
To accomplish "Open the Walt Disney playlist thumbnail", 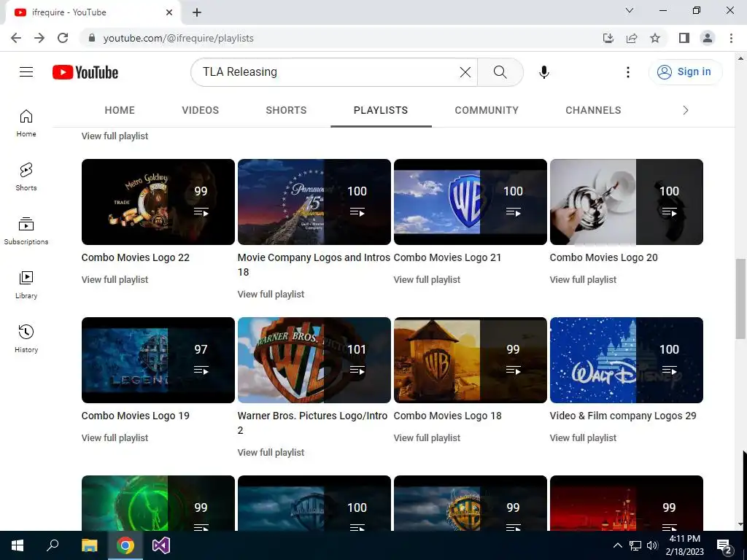I will (x=627, y=360).
